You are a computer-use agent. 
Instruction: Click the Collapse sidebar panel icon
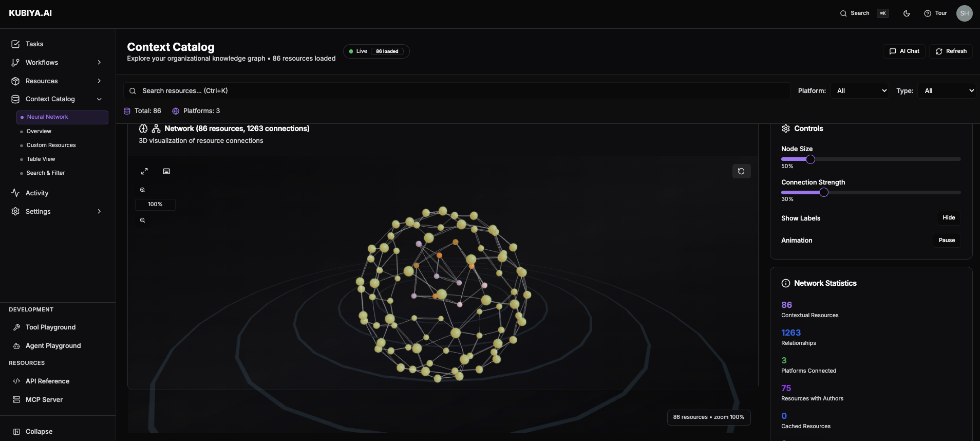coord(16,432)
